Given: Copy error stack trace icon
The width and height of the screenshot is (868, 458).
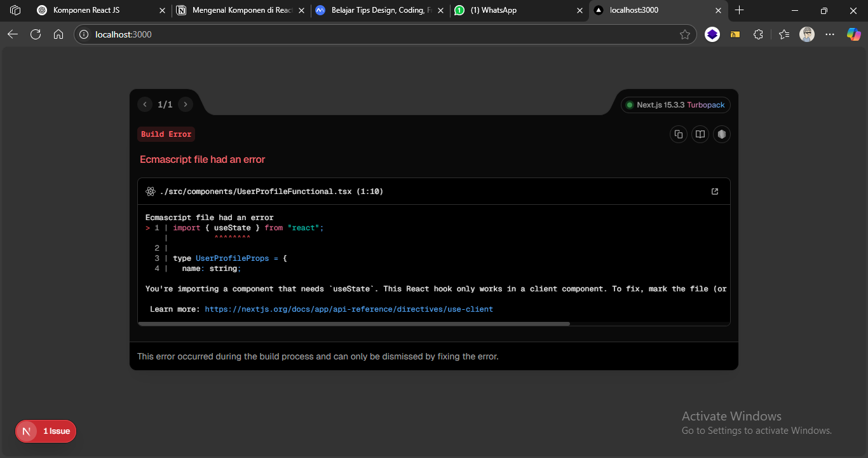Looking at the screenshot, I should click(679, 134).
